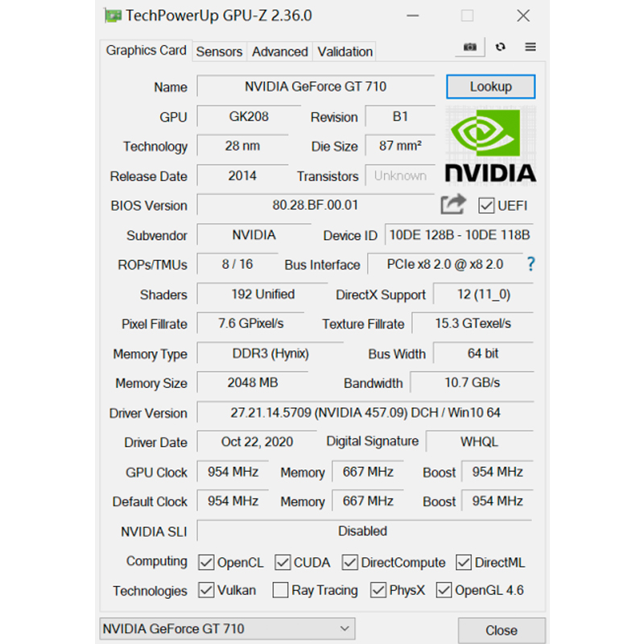The image size is (644, 644).
Task: Click the GPU Clock row Memory 667 MHz
Action: point(368,472)
